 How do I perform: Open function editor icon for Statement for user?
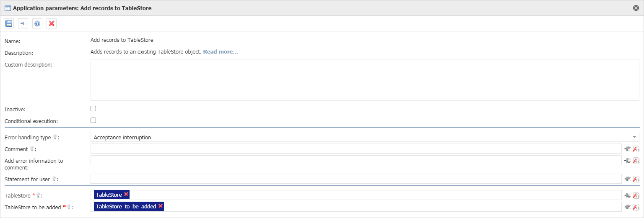pos(636,179)
